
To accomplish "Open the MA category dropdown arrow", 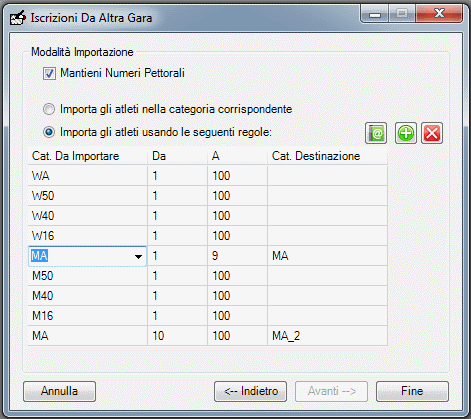I will coord(138,256).
